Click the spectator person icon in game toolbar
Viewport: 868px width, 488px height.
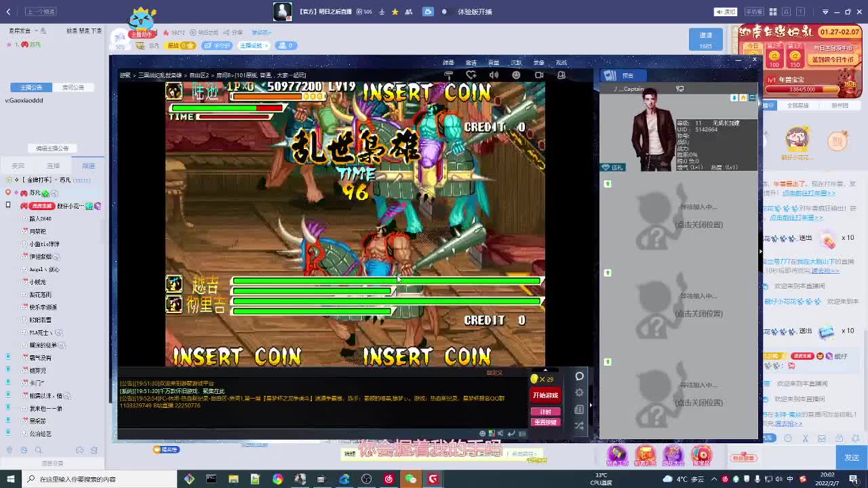[x=561, y=75]
